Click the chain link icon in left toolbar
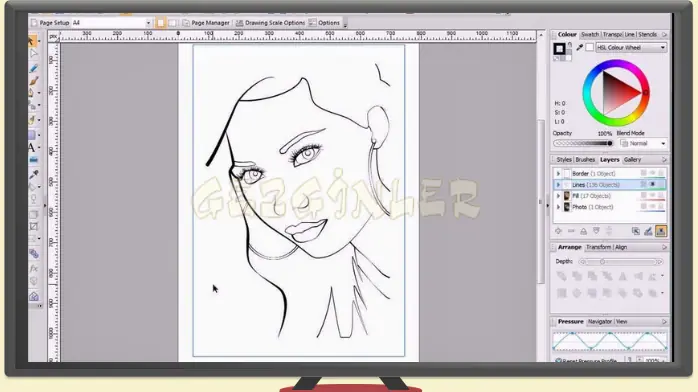 coord(34,254)
